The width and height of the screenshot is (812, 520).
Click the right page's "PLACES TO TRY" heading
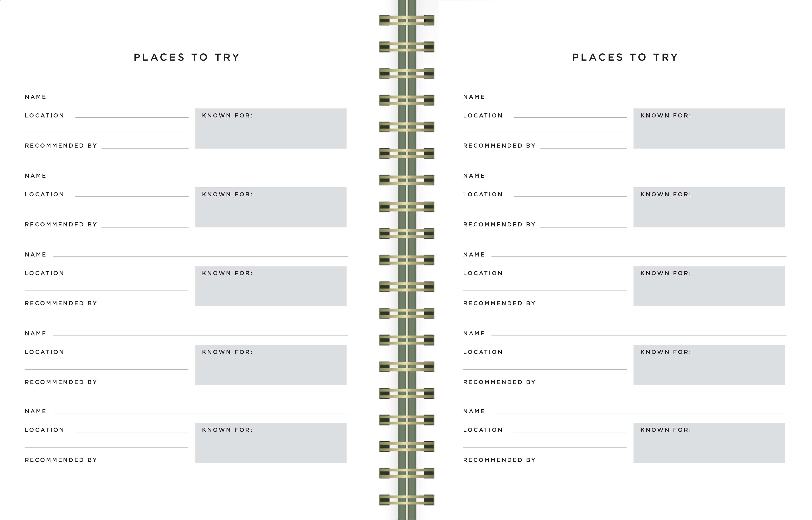coord(625,57)
